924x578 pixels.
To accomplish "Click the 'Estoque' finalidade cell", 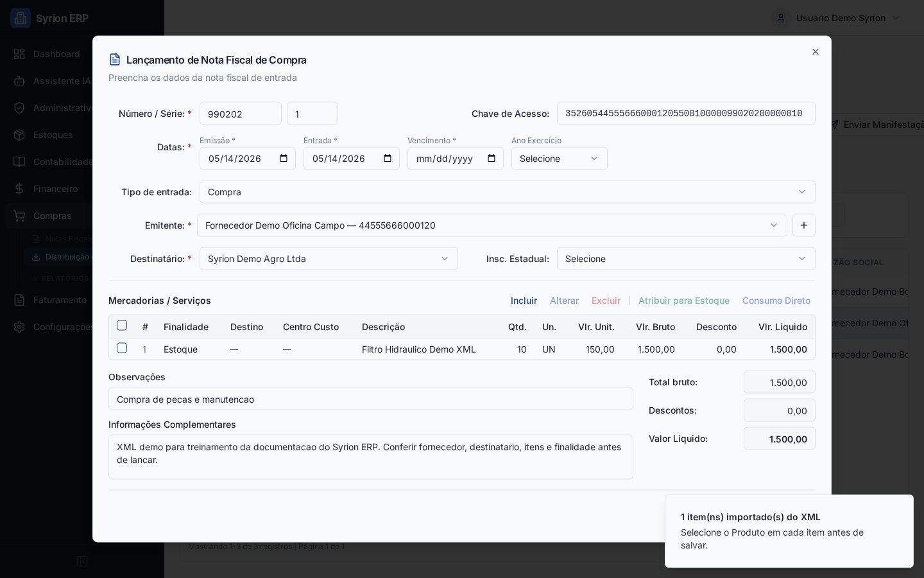I will (x=180, y=349).
